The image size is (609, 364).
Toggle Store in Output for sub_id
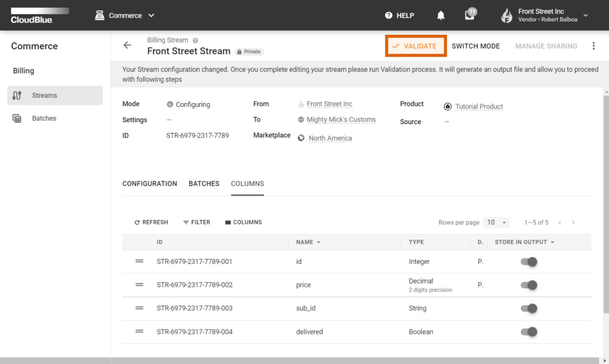529,309
